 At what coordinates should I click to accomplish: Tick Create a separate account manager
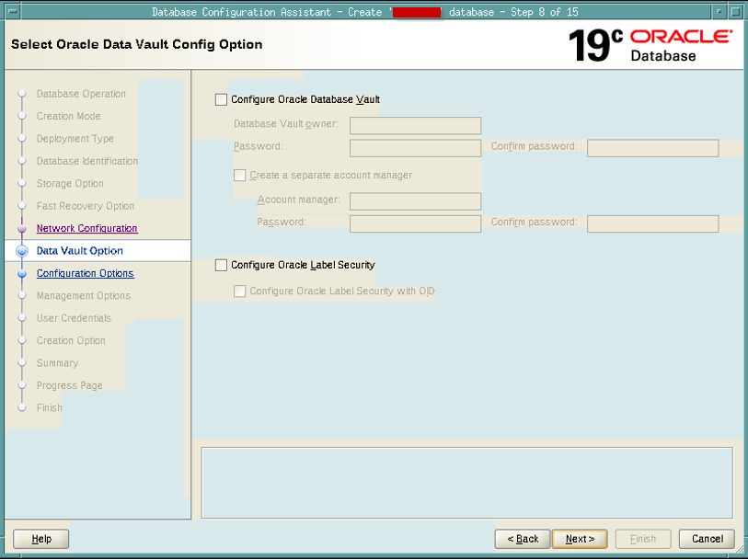[x=239, y=176]
